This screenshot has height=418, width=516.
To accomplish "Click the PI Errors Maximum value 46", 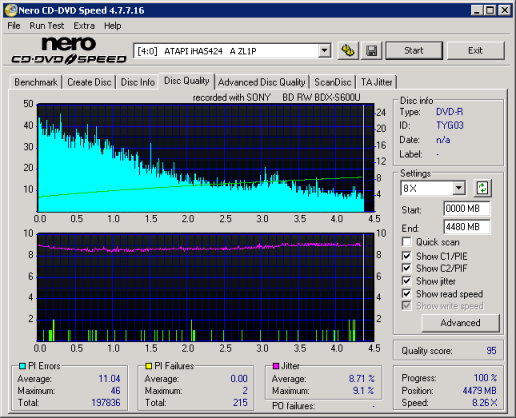I will (115, 390).
